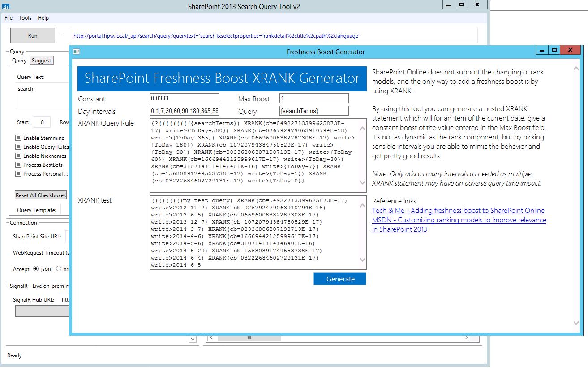Toggle the Enable Query Rules checkbox
Image resolution: width=588 pixels, height=368 pixels.
18,147
